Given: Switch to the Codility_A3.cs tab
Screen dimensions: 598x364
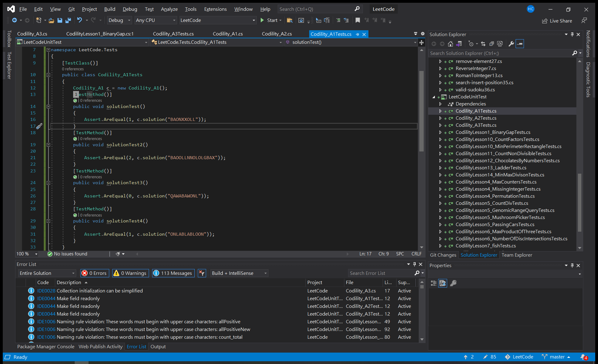Looking at the screenshot, I should pyautogui.click(x=32, y=34).
